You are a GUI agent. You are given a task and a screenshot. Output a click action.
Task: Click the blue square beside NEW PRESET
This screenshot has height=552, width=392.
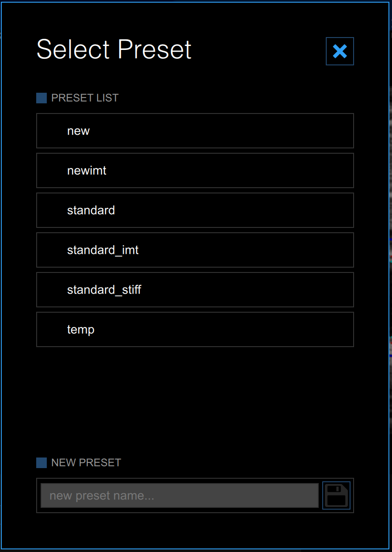point(41,463)
